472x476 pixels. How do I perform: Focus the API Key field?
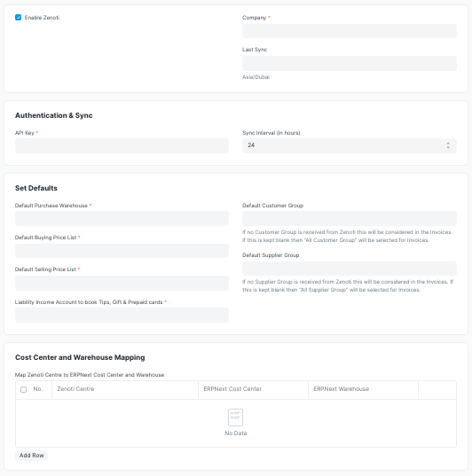[x=122, y=145]
